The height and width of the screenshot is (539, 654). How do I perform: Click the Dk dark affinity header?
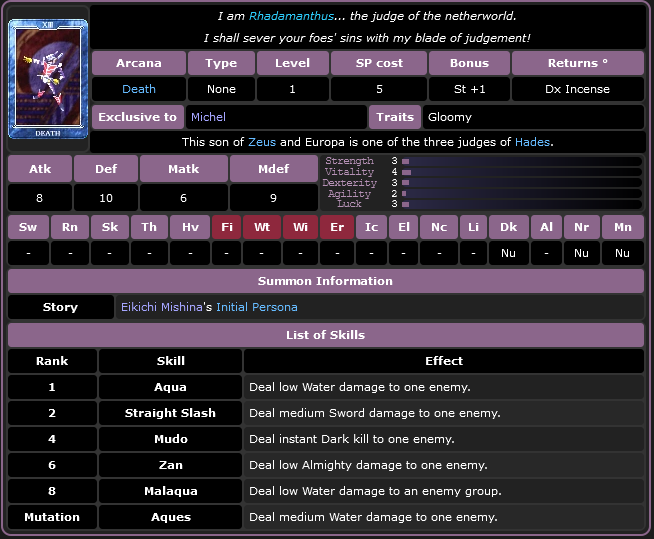tap(508, 227)
